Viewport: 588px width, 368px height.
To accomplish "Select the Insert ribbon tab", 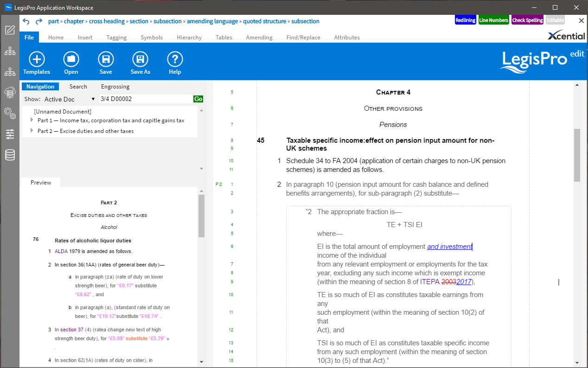I will point(85,38).
